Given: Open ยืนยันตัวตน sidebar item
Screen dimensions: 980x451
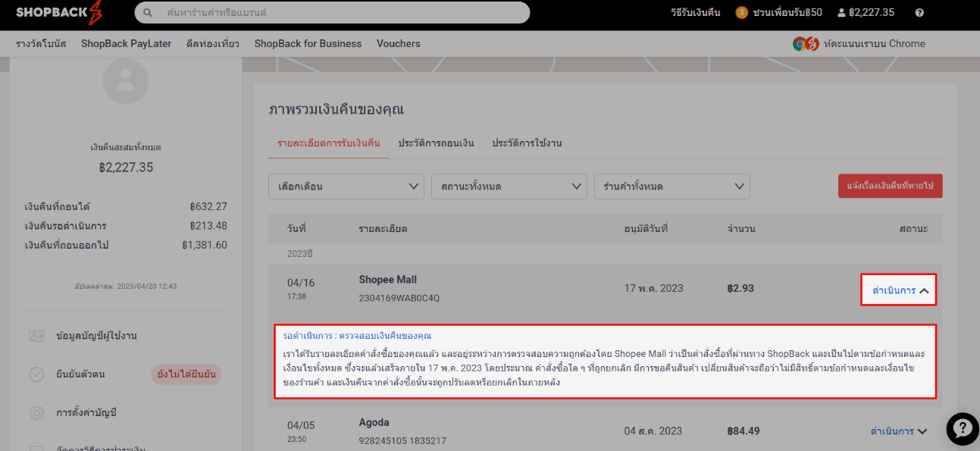Looking at the screenshot, I should point(80,374).
